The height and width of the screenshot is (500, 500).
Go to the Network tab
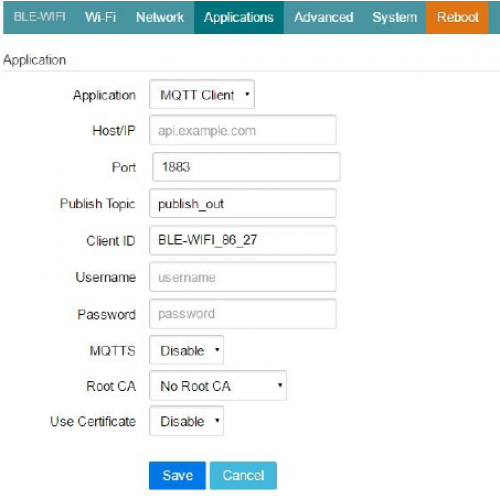click(x=160, y=17)
